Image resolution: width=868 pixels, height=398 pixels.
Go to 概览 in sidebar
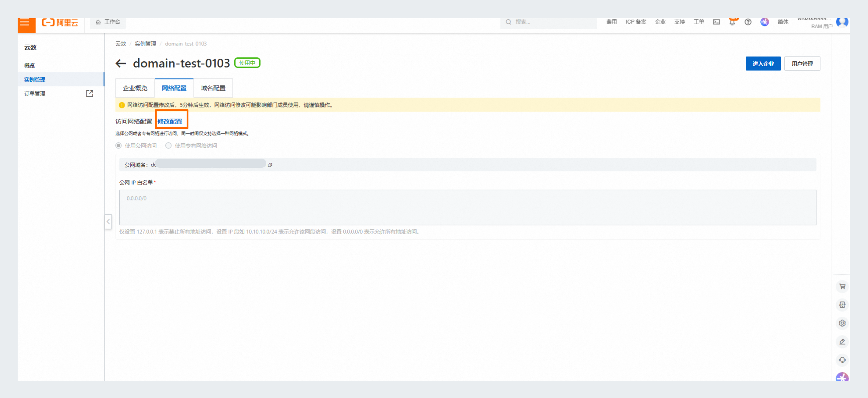tap(30, 66)
